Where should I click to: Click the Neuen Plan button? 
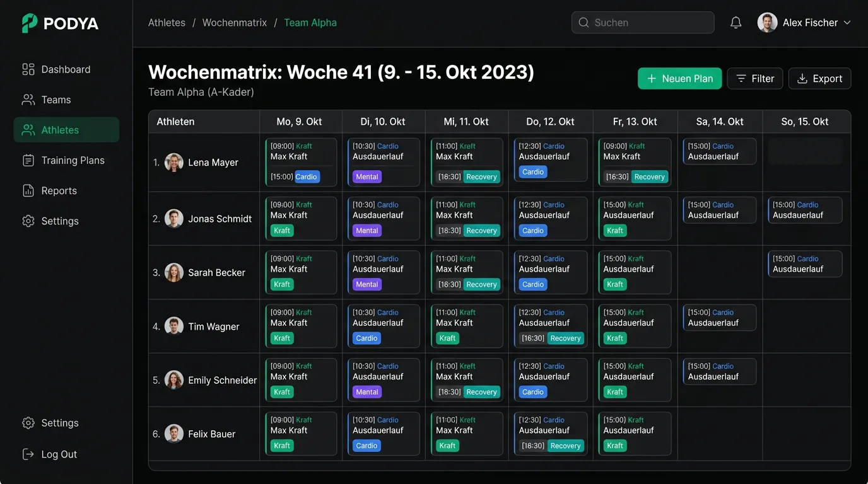pos(679,79)
